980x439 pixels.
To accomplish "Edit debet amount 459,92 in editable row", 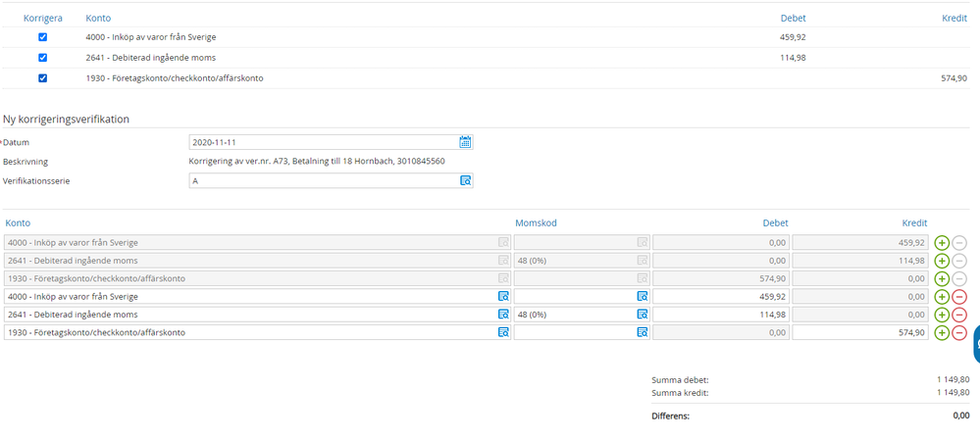I will coord(720,296).
